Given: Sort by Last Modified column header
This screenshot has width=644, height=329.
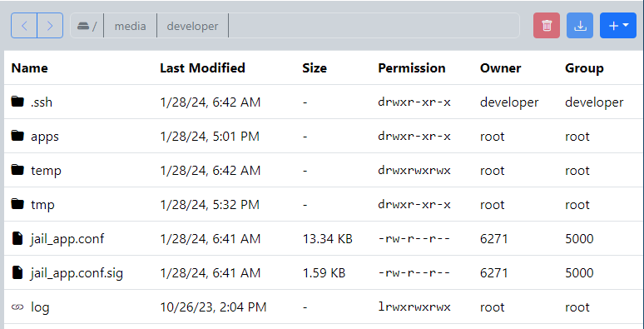Looking at the screenshot, I should [x=202, y=67].
